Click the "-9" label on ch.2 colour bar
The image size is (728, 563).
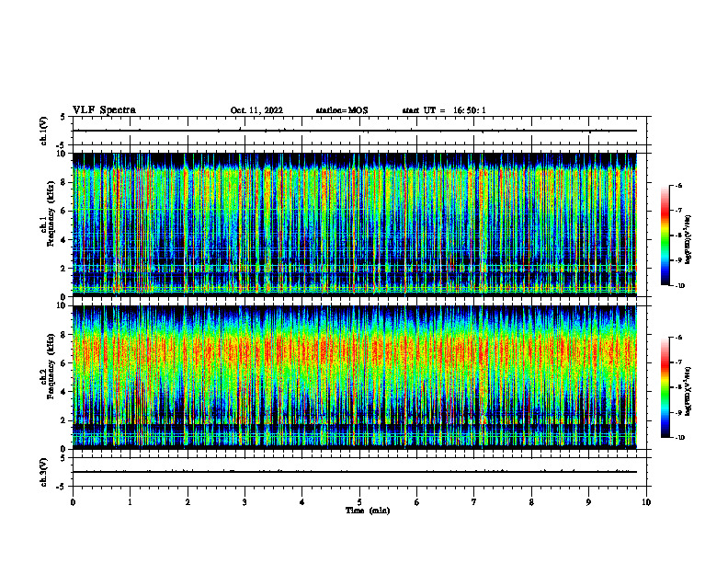point(678,412)
